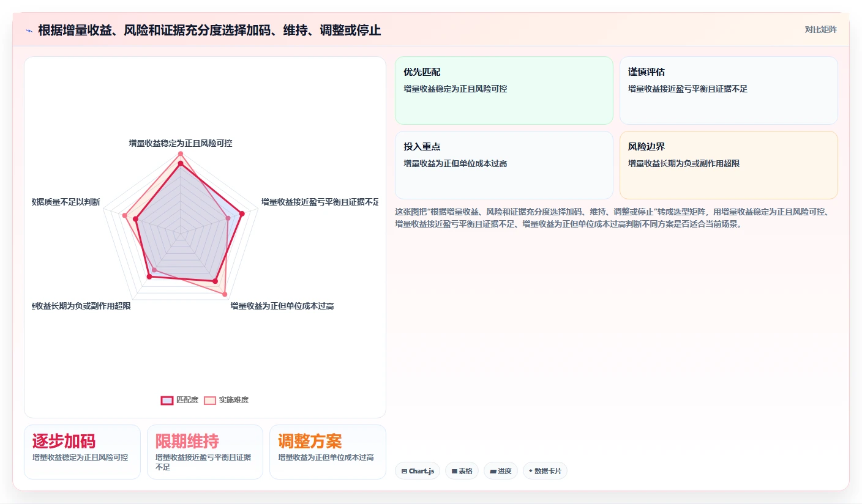Click the icon in the 表格 tag
Viewport: 862px width, 504px height.
[454, 471]
